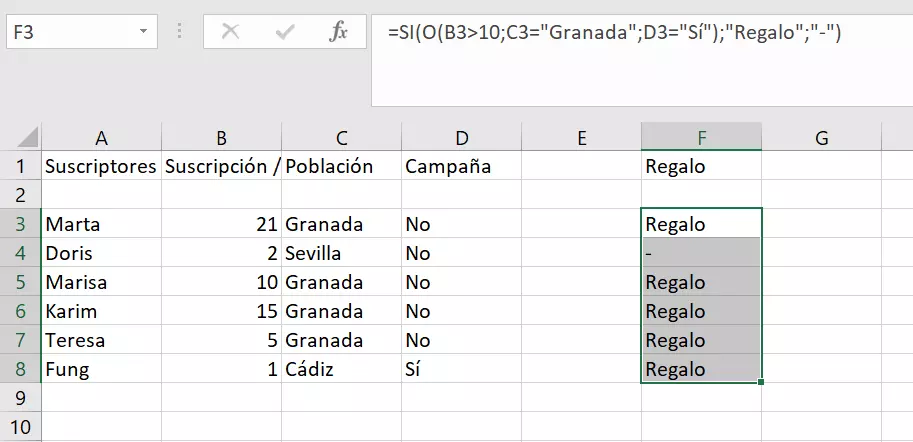Click the 'Regalo' header cell in row 1
913x442 pixels.
coord(701,166)
